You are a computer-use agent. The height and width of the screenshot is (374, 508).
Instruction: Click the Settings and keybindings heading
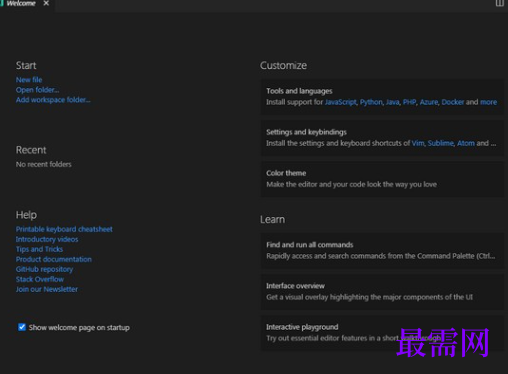[306, 132]
